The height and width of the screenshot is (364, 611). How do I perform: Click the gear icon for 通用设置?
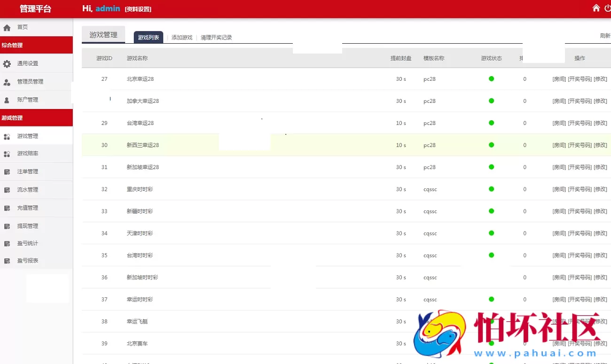coord(7,64)
